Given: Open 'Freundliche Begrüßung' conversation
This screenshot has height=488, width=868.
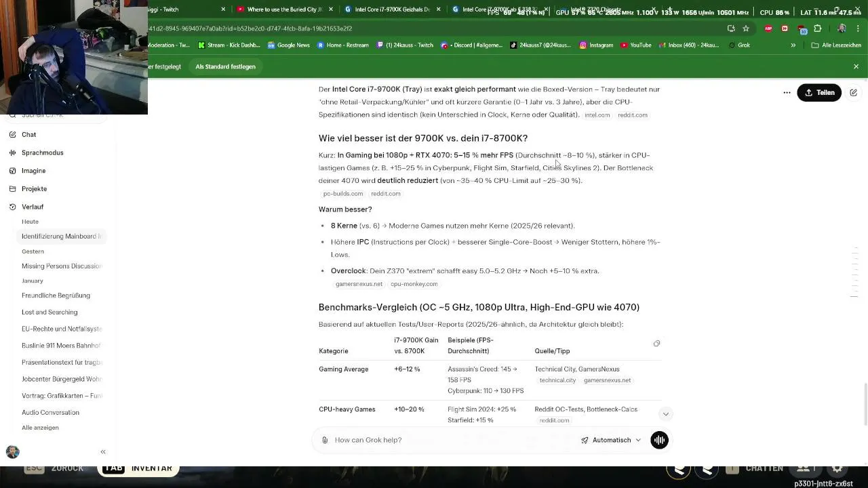Looking at the screenshot, I should click(56, 296).
